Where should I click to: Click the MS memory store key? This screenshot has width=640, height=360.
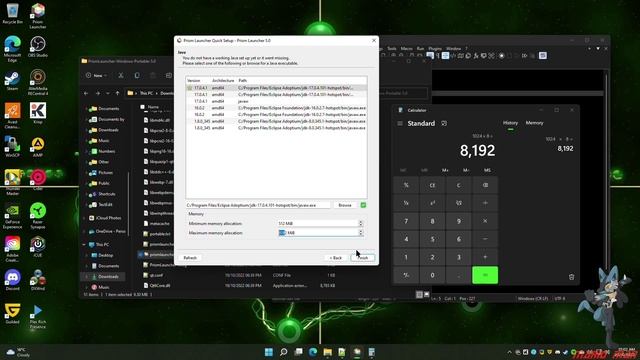point(487,170)
